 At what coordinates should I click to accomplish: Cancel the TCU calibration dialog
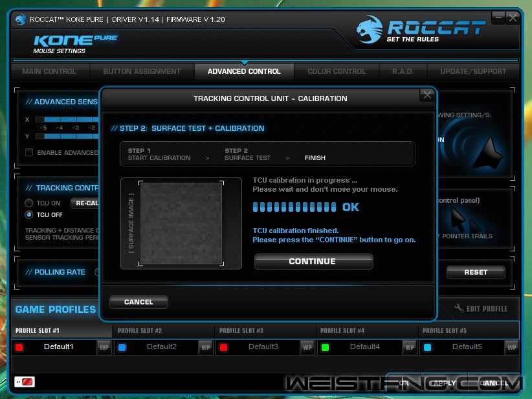[139, 302]
